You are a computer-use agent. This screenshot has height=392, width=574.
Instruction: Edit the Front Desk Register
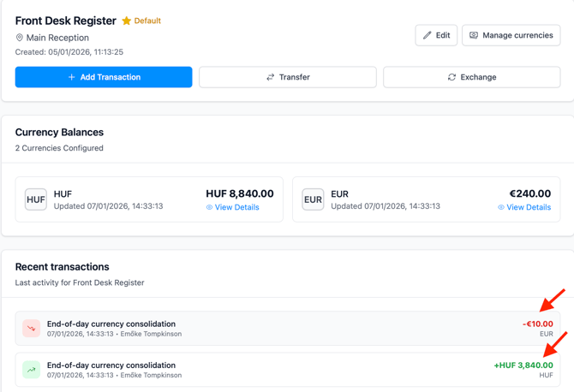(436, 35)
